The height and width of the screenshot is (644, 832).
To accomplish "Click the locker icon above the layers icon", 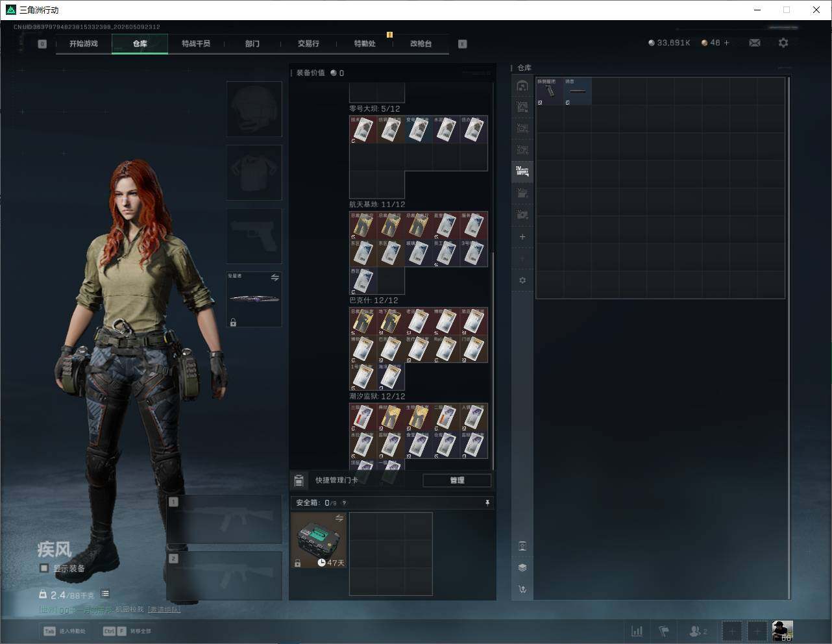I will (x=522, y=546).
